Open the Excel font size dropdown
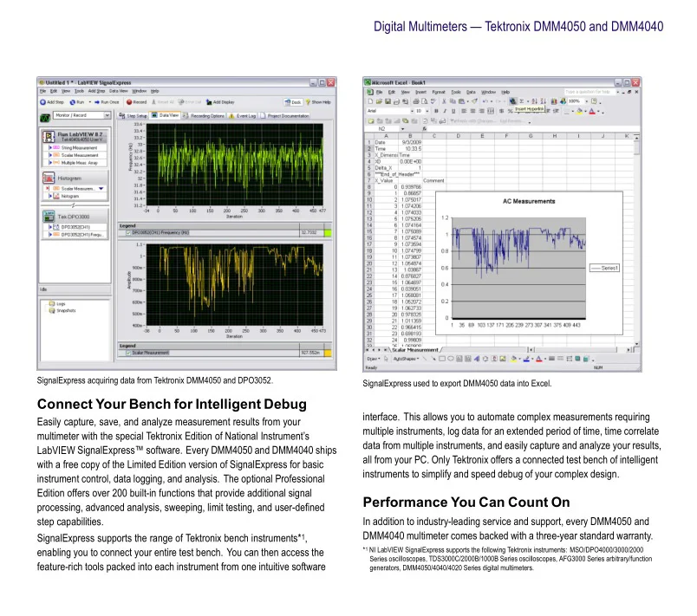 point(420,112)
